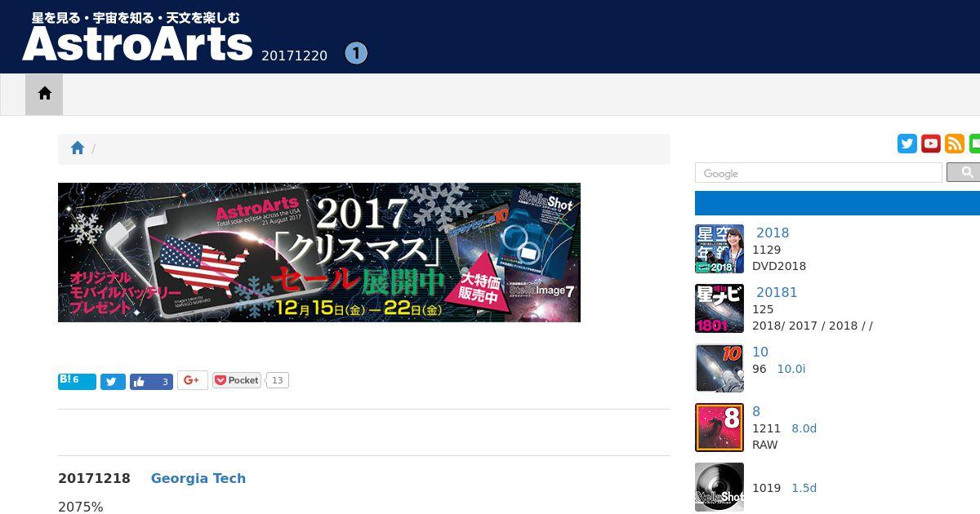Click the AstroArts logo in header

pyautogui.click(x=137, y=38)
